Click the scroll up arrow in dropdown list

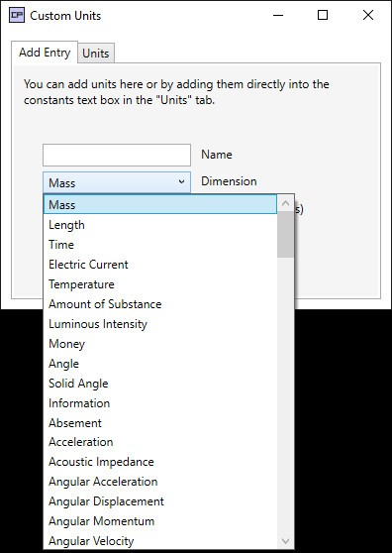(x=286, y=203)
